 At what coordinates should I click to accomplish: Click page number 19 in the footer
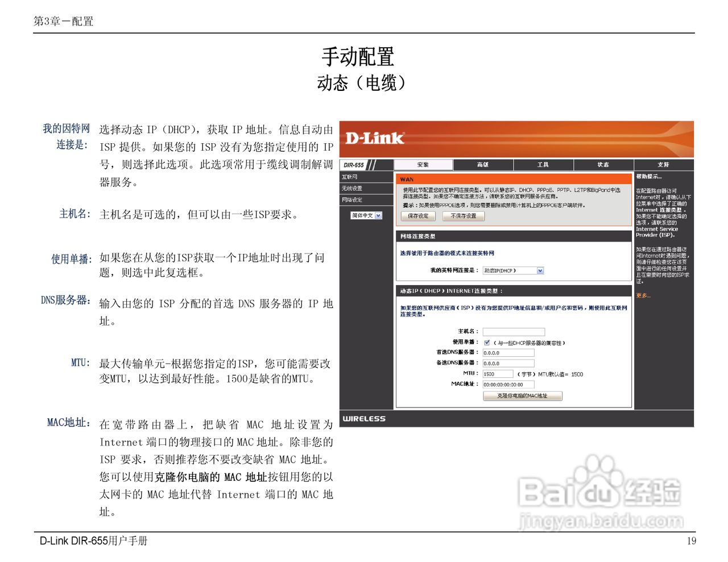[691, 541]
